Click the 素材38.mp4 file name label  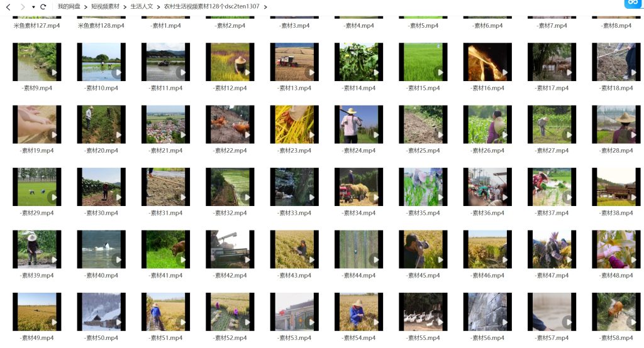[616, 213]
